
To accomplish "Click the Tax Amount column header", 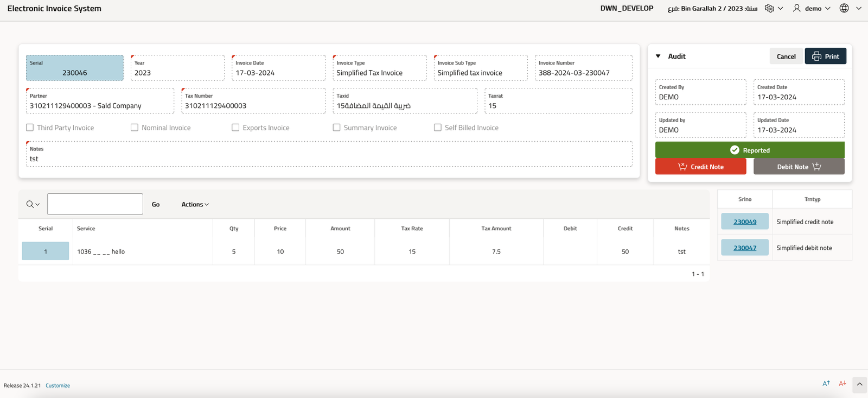I will pyautogui.click(x=496, y=229).
